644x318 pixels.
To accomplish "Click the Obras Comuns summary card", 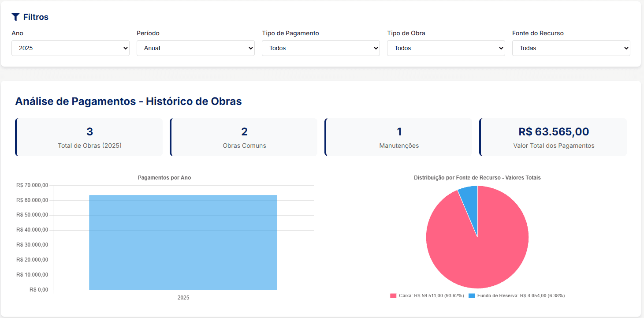I will [x=244, y=137].
